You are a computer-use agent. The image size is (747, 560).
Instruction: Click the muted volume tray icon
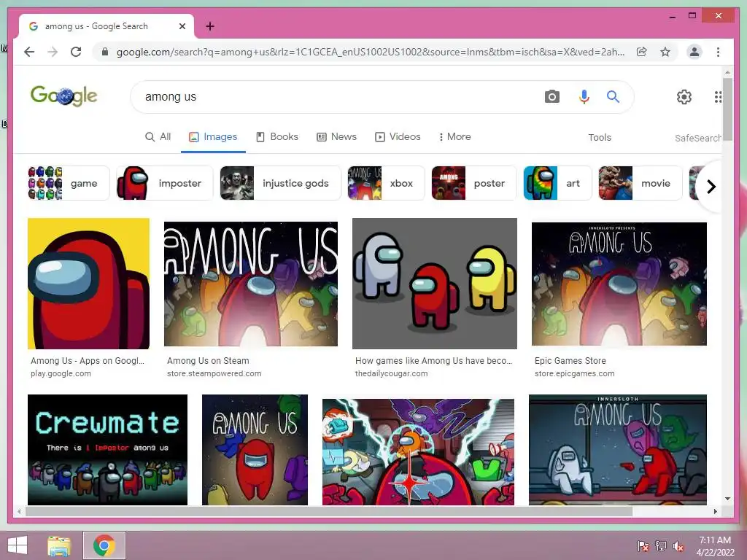[678, 546]
